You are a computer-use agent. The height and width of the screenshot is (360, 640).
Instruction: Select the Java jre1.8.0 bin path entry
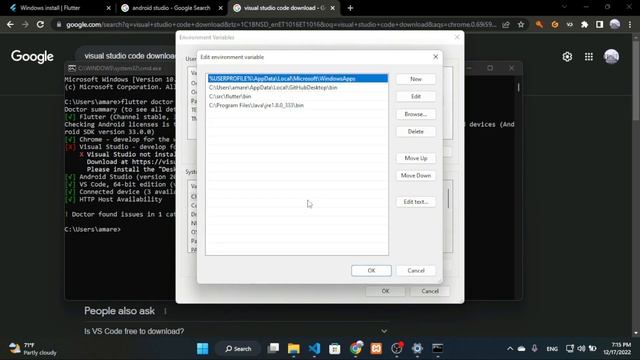298,105
